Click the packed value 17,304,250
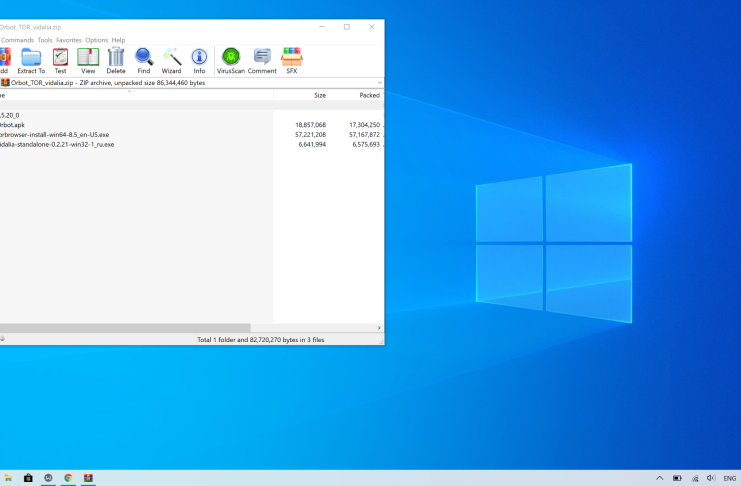Viewport: 741px width, 486px height. tap(364, 125)
